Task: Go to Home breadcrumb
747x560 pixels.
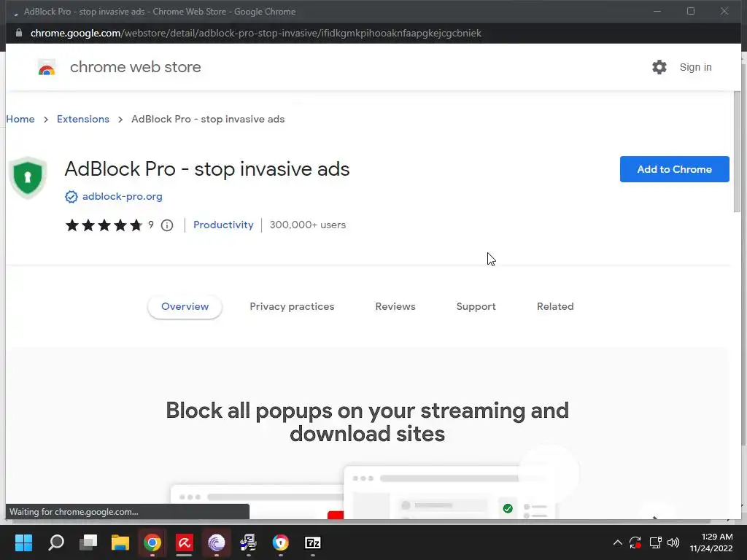Action: point(20,119)
